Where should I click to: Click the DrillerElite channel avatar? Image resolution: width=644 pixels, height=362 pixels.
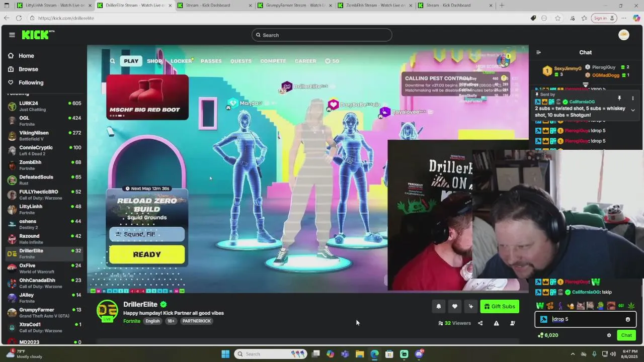coord(107,311)
